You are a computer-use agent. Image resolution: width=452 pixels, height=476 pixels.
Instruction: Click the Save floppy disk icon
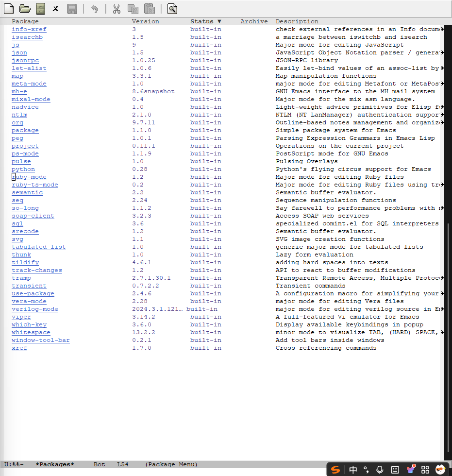[72, 9]
